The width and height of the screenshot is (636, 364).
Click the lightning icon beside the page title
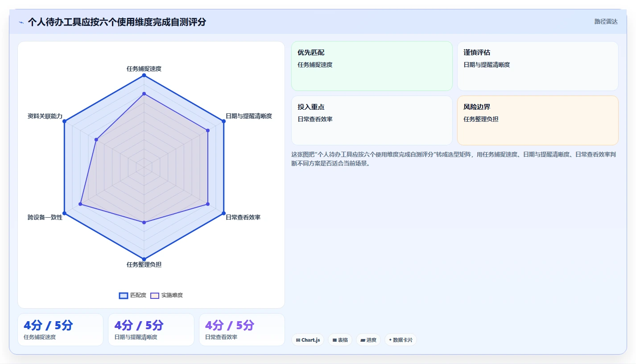tap(21, 22)
